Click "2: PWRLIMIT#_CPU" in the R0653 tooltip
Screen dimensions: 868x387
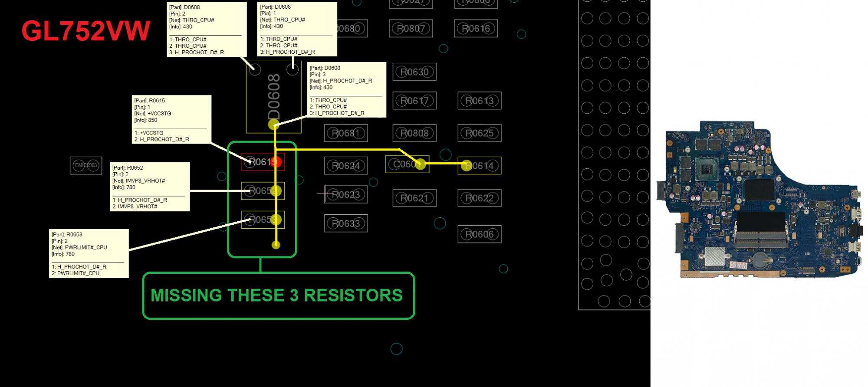click(x=76, y=273)
